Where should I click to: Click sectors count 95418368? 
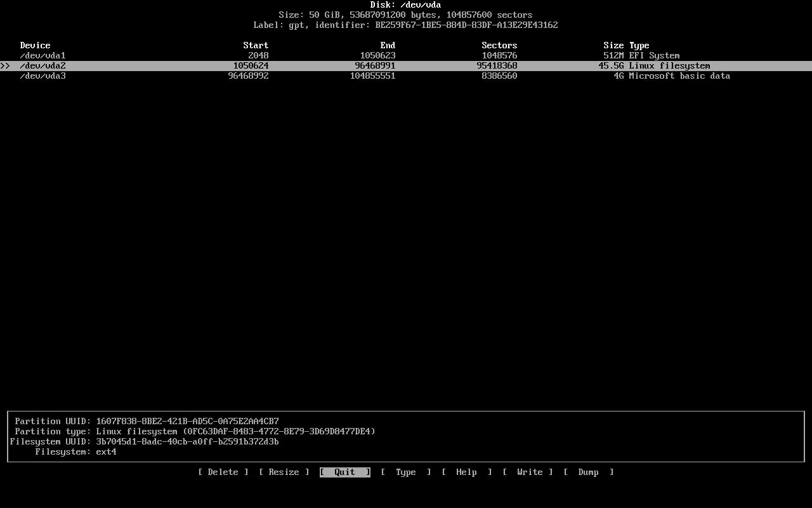pyautogui.click(x=497, y=65)
